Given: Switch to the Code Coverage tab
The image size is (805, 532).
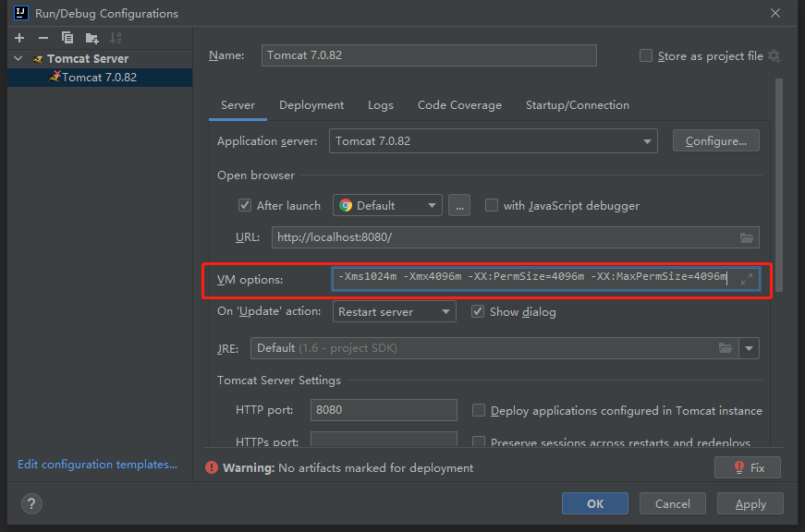Looking at the screenshot, I should pos(459,105).
